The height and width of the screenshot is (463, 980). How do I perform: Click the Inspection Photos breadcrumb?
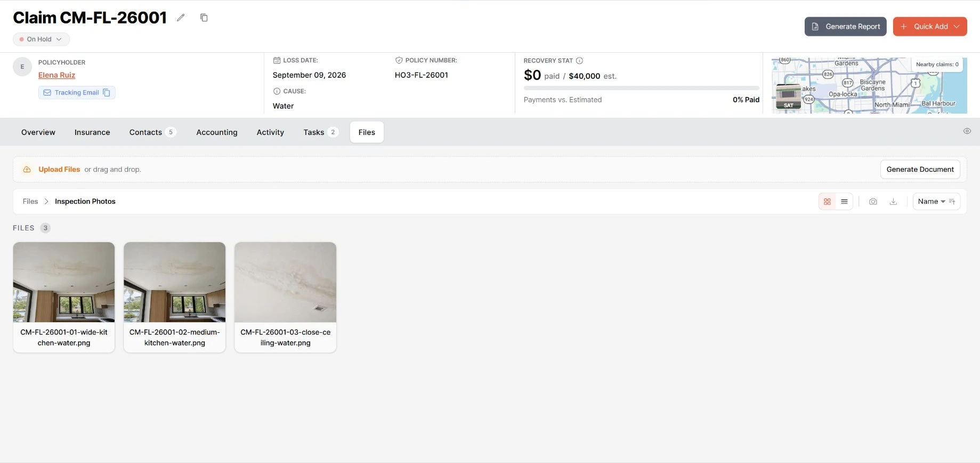coord(85,202)
